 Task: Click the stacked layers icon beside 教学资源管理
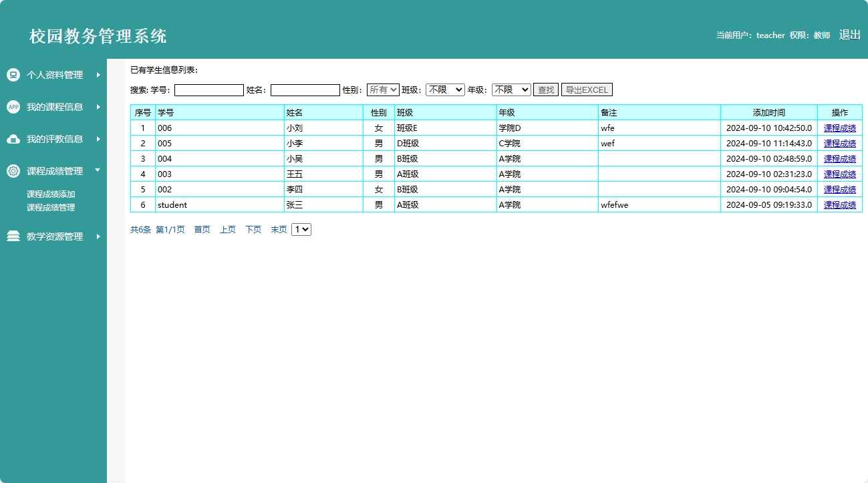[13, 236]
